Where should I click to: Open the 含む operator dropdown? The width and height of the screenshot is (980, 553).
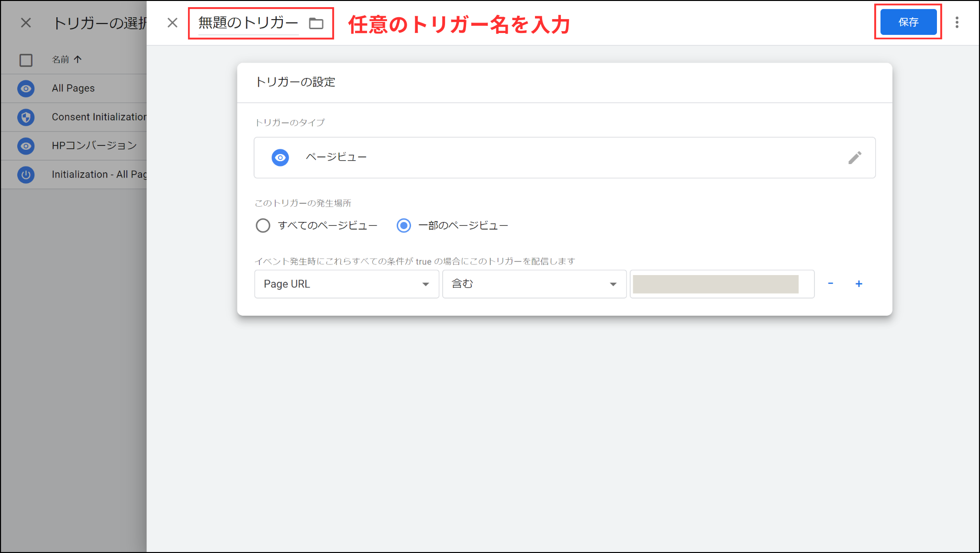[x=535, y=284]
